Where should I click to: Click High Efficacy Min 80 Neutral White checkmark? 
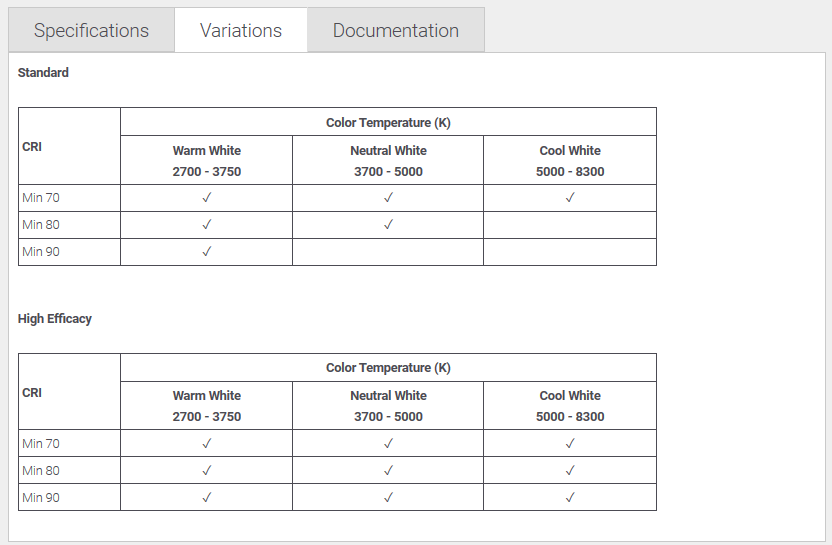pos(388,470)
